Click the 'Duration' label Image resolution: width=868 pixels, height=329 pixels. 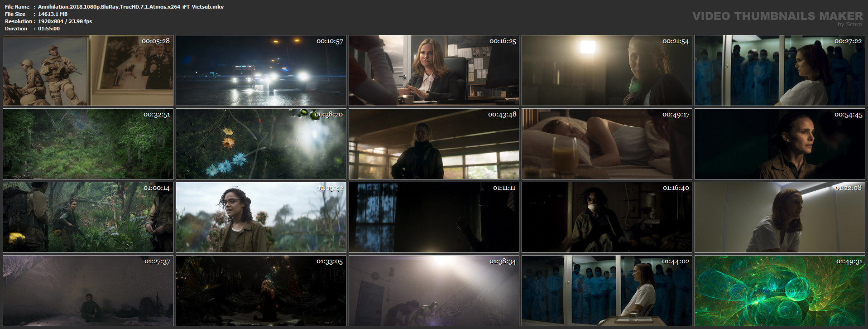coord(16,29)
